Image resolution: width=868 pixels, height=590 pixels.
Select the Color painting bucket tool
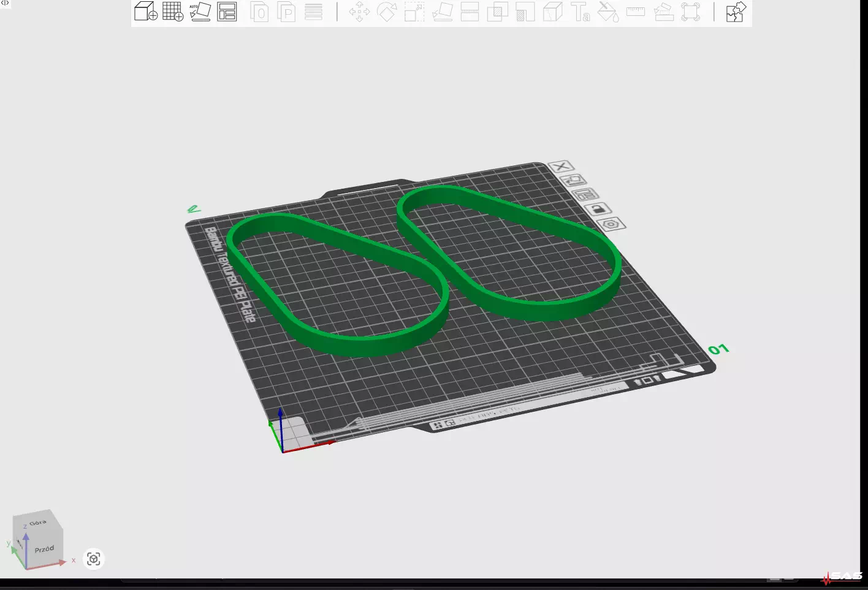tap(607, 12)
